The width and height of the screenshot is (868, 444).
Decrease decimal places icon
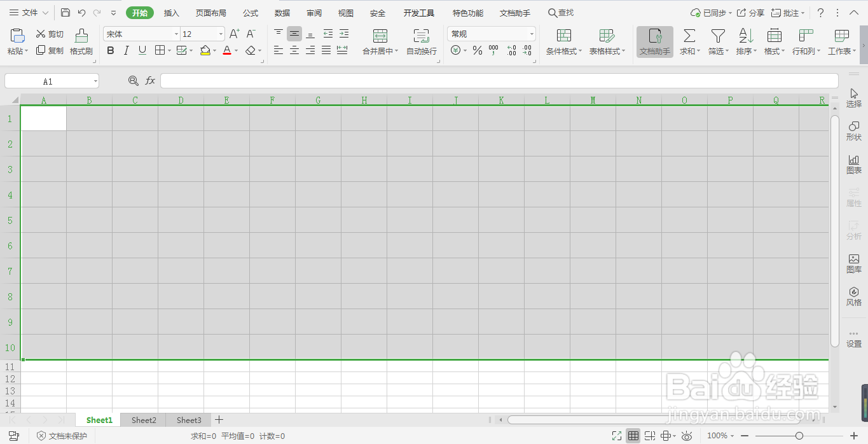pos(527,50)
